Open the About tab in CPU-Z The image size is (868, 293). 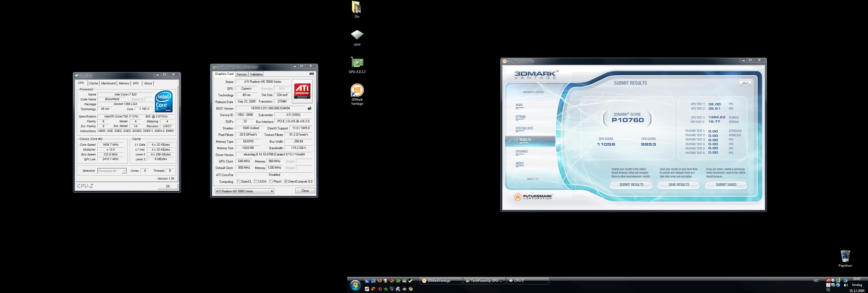(148, 83)
